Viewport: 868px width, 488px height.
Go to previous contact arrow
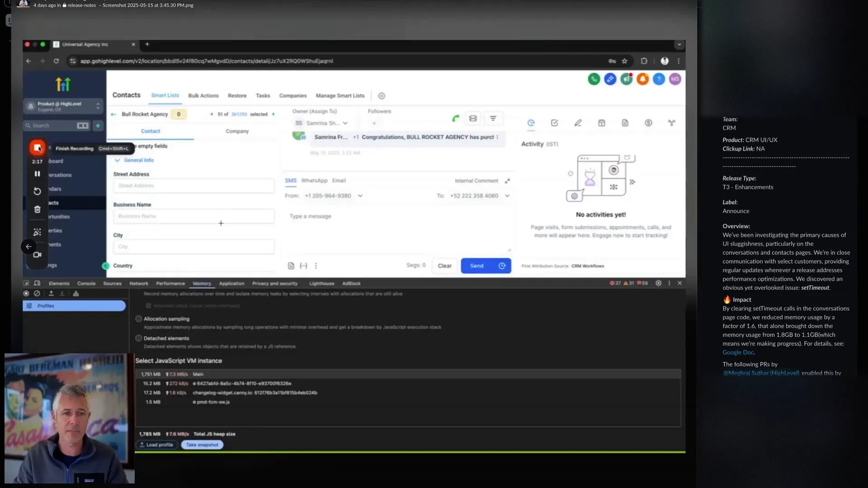pos(212,114)
